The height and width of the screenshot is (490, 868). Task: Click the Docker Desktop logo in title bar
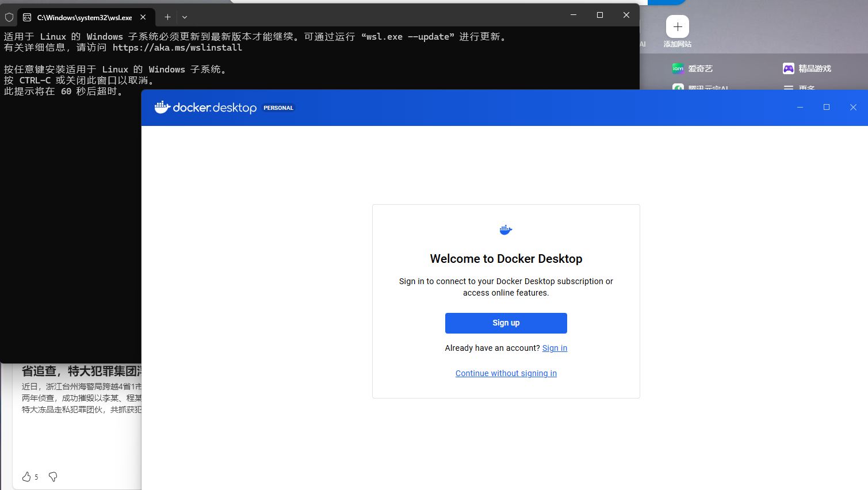tap(205, 108)
